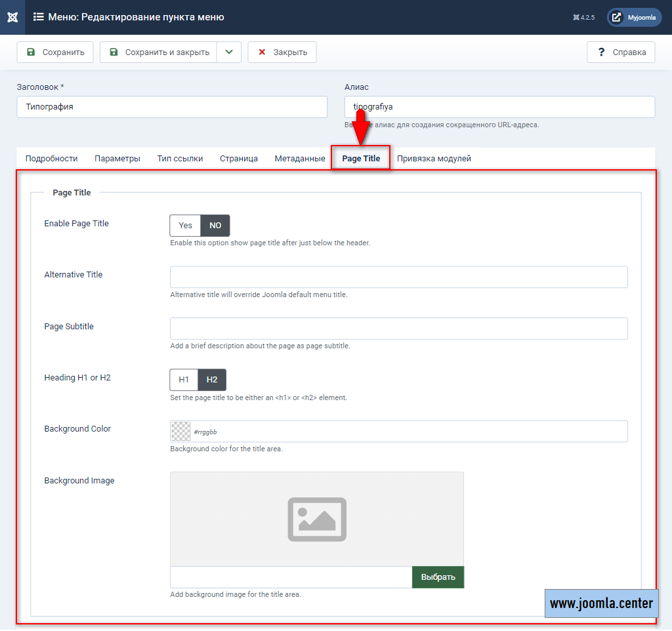Open Справка help button

click(621, 52)
